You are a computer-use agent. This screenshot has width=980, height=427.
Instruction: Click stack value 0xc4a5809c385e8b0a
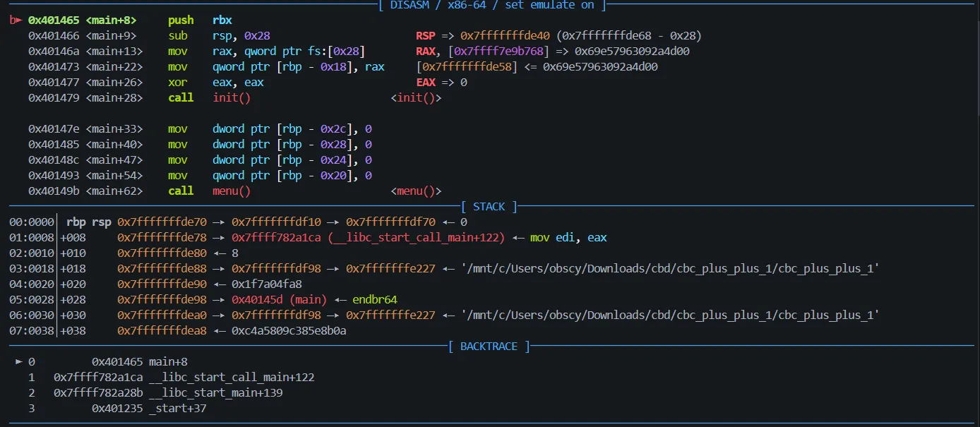[x=289, y=331]
